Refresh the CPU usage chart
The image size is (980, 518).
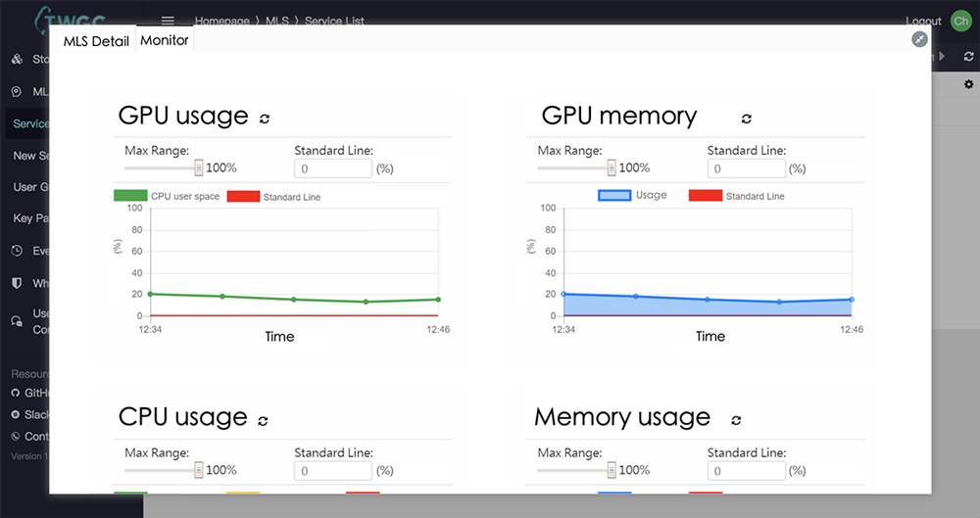click(x=263, y=420)
